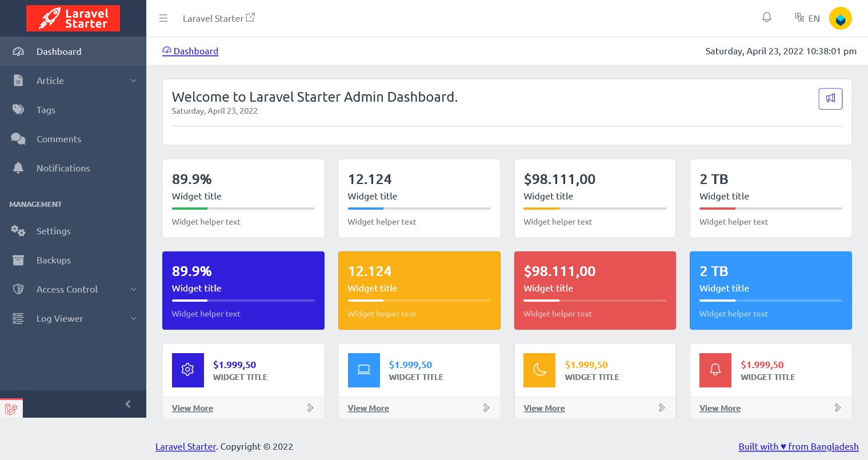This screenshot has height=460, width=868.
Task: Click the yellow moon widget icon
Action: pyautogui.click(x=539, y=370)
